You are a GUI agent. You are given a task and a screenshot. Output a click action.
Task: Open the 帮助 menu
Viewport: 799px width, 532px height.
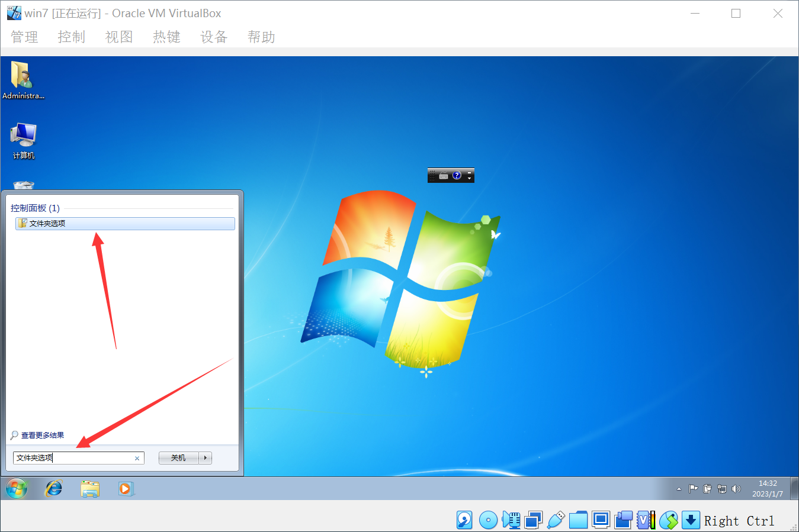pos(261,37)
